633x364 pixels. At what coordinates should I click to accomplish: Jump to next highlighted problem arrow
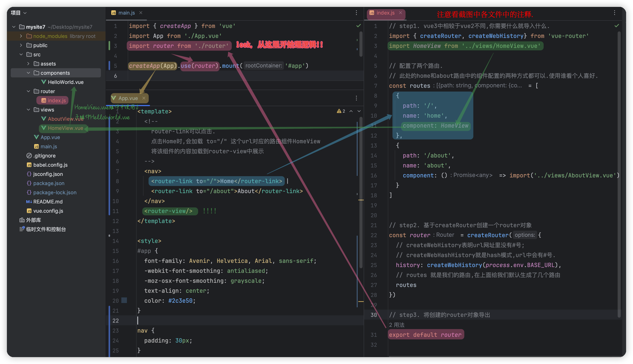[359, 111]
